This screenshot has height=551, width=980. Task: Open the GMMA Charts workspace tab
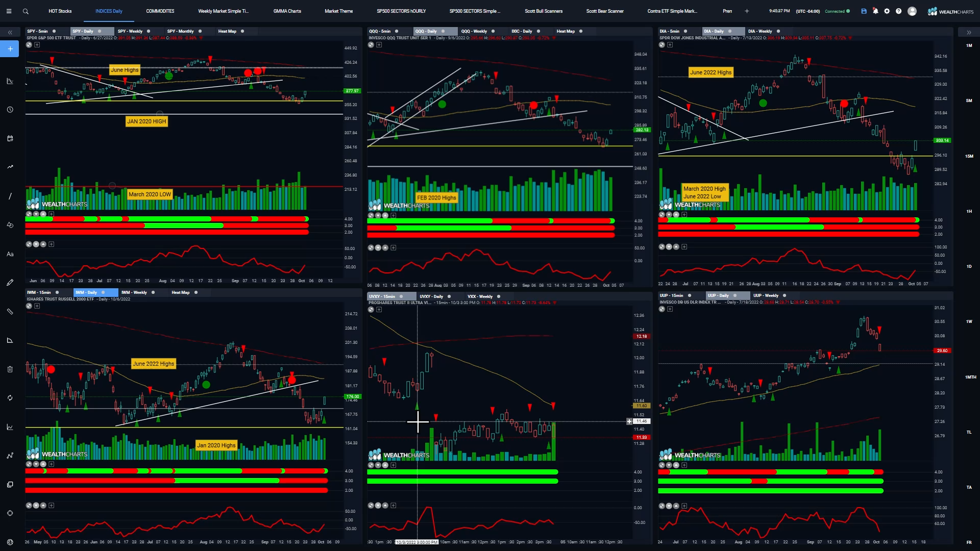click(287, 11)
